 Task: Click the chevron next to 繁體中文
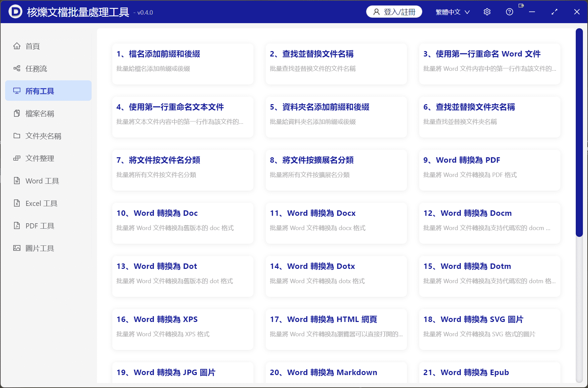(467, 12)
